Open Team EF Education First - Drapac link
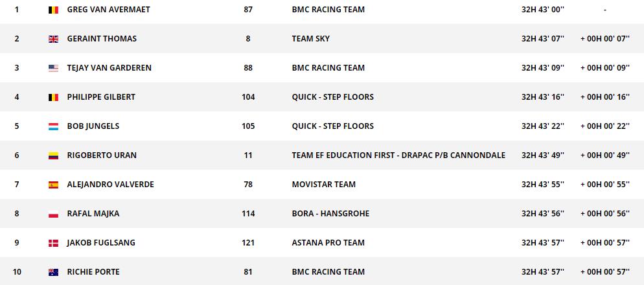This screenshot has height=285, width=644. coord(398,155)
